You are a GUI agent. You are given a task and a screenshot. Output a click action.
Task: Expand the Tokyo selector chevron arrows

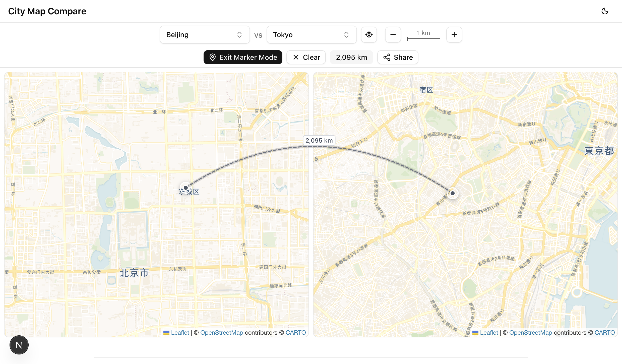click(x=346, y=35)
